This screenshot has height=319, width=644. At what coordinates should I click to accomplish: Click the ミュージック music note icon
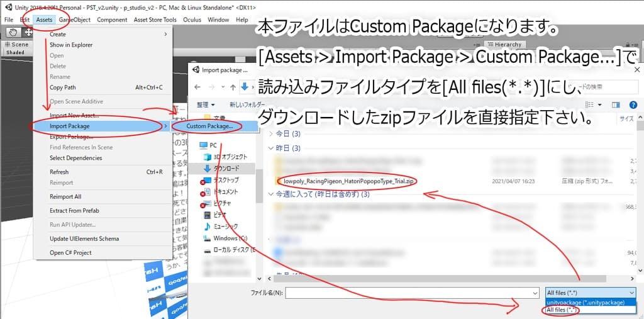coord(208,226)
